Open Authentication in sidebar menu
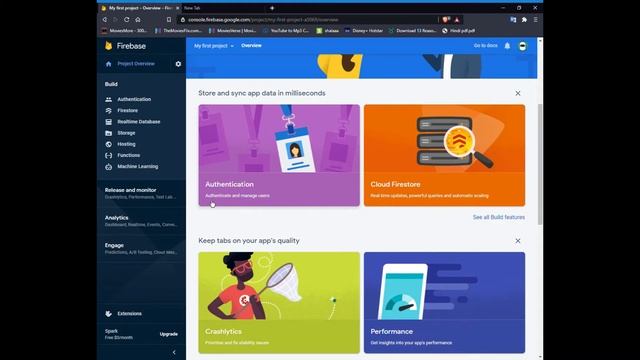Viewport: 640px width, 360px height. (x=134, y=99)
